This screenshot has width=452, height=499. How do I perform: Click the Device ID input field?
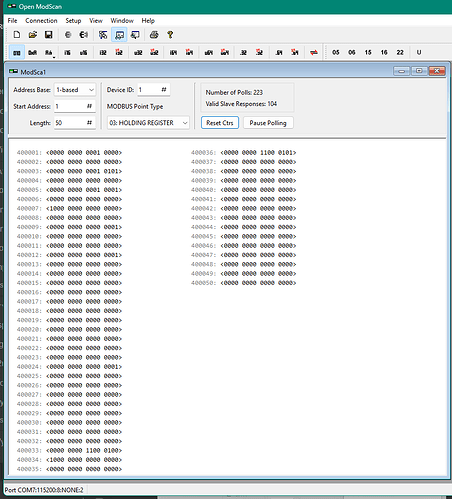(x=154, y=90)
